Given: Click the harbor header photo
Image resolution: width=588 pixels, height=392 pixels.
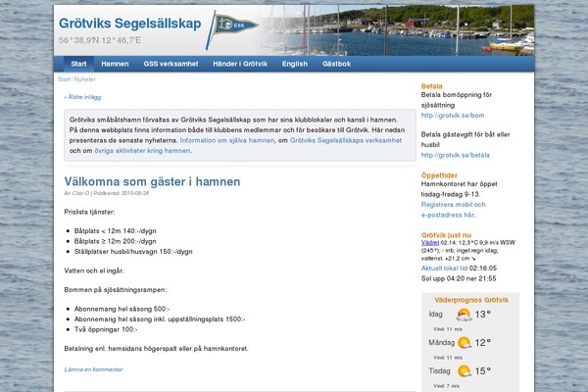Looking at the screenshot, I should [x=398, y=30].
